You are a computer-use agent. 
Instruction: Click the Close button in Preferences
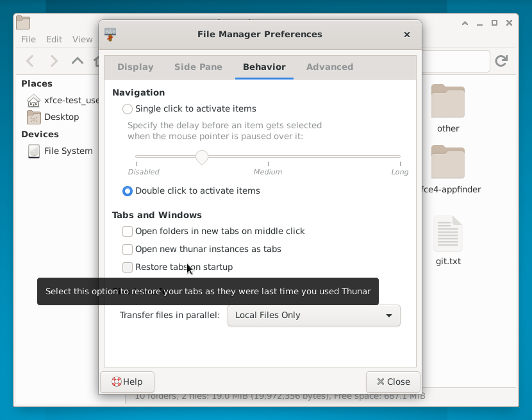point(394,382)
